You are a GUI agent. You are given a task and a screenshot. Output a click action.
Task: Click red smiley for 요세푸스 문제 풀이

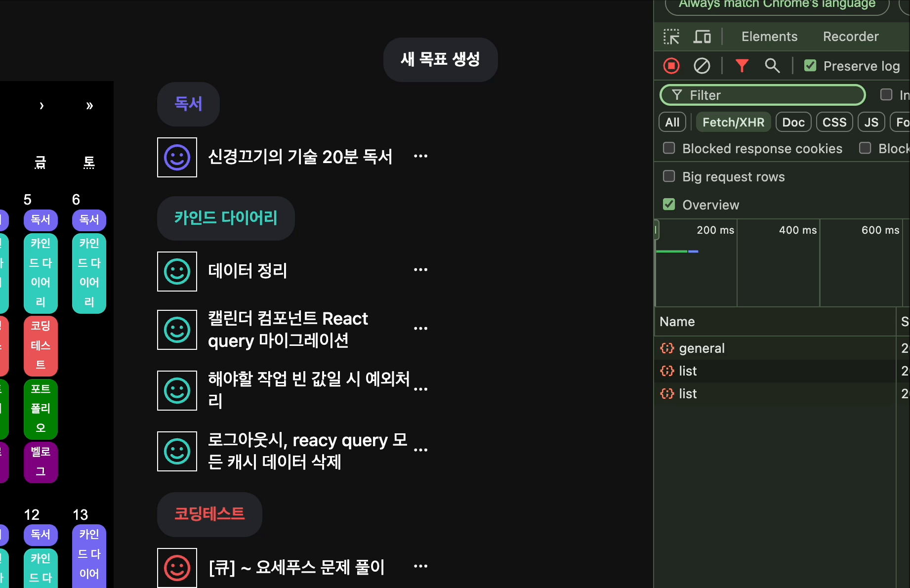177,568
